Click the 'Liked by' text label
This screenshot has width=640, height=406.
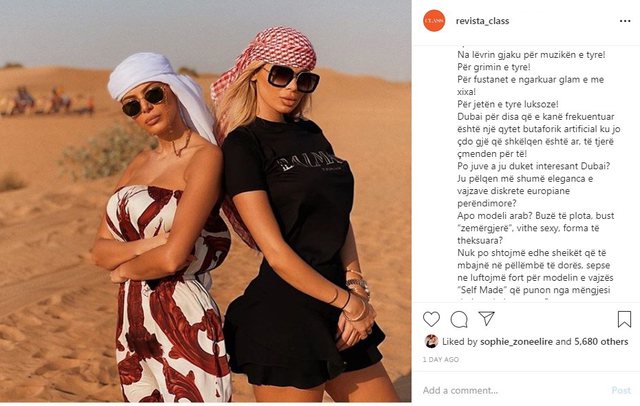pyautogui.click(x=460, y=342)
